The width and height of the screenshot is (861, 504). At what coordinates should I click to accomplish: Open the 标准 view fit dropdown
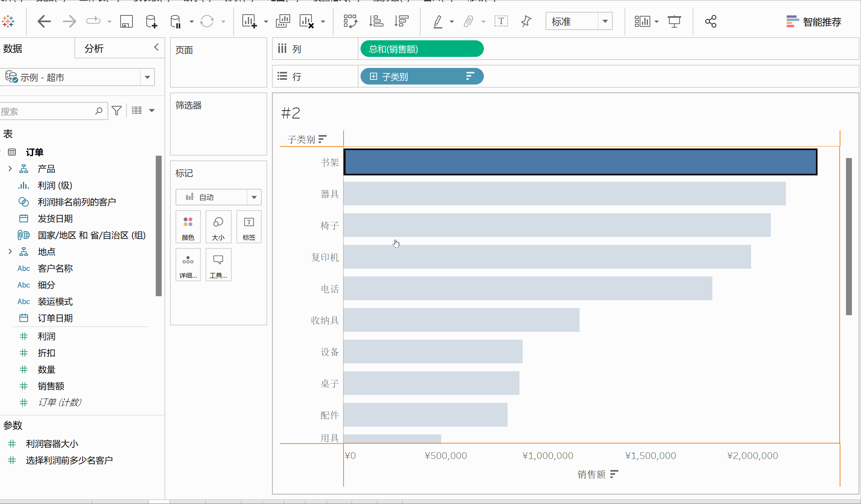[x=605, y=21]
